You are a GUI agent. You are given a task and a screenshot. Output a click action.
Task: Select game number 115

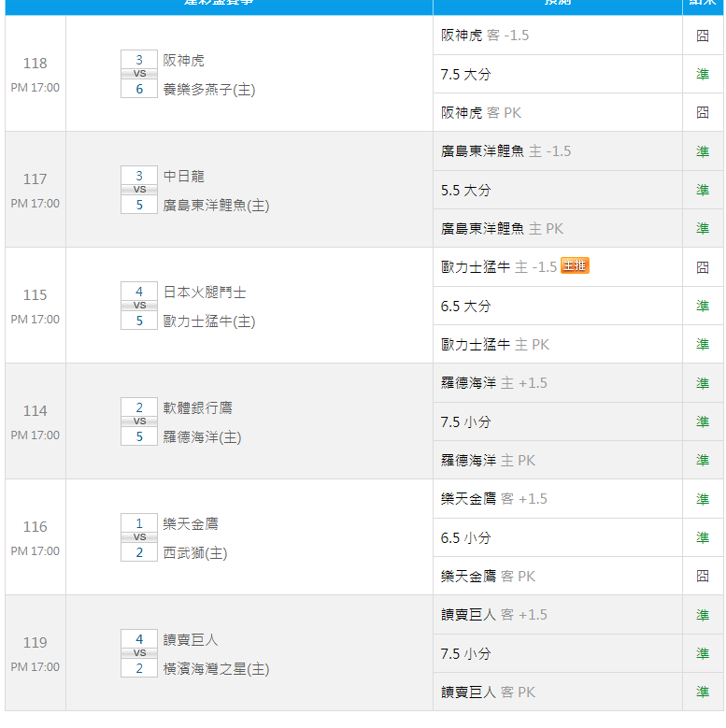[x=35, y=294]
